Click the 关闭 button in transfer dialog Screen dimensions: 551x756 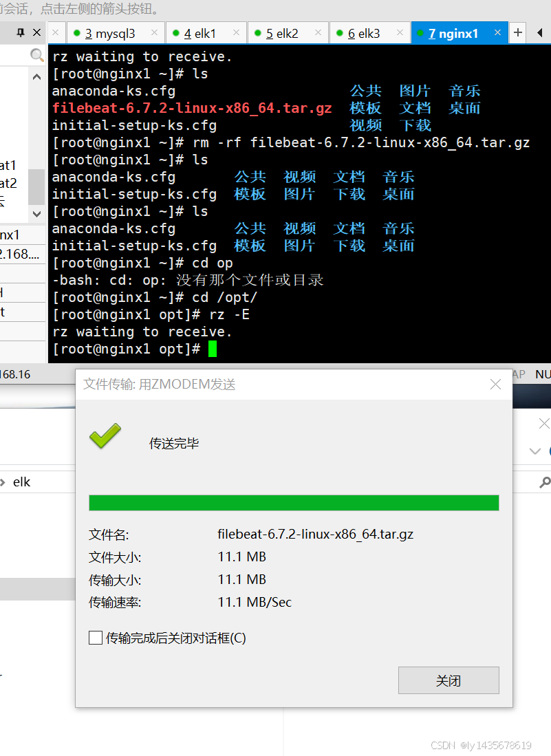pyautogui.click(x=449, y=680)
